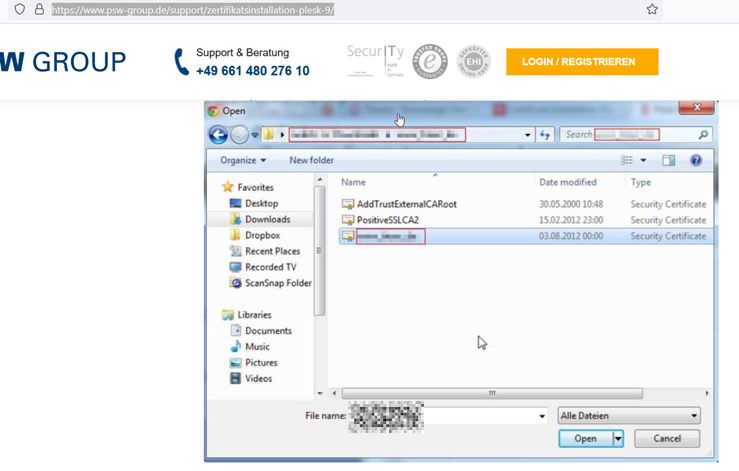Click the refresh icon beside address path
This screenshot has height=471, width=739.
tap(546, 134)
